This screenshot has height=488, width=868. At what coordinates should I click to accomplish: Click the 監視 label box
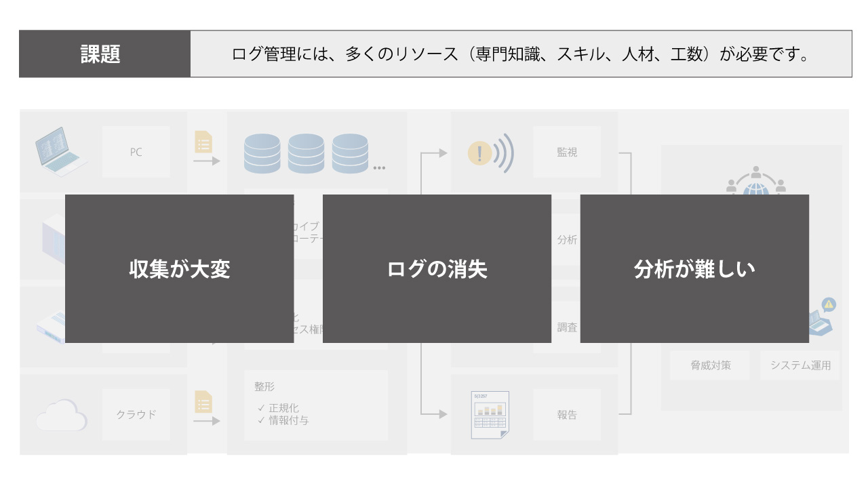click(567, 152)
